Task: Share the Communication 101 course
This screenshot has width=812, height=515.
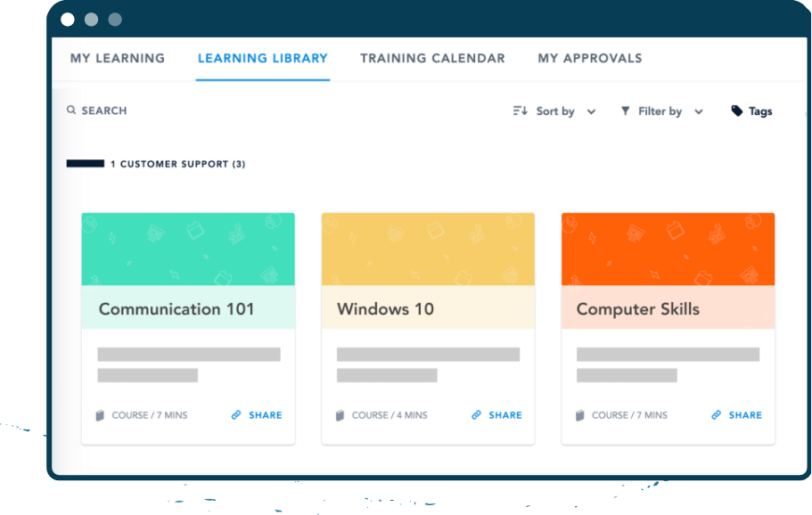Action: click(x=257, y=415)
